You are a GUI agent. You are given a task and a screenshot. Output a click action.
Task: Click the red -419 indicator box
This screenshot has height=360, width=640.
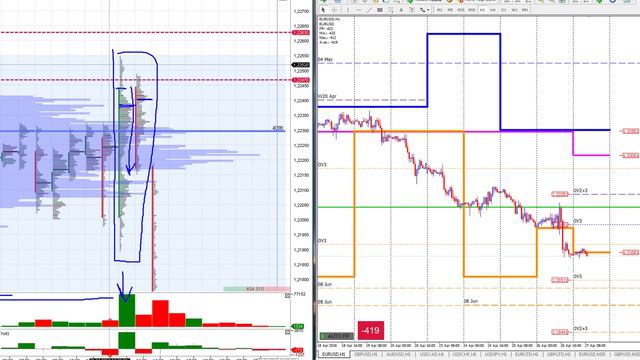371,330
